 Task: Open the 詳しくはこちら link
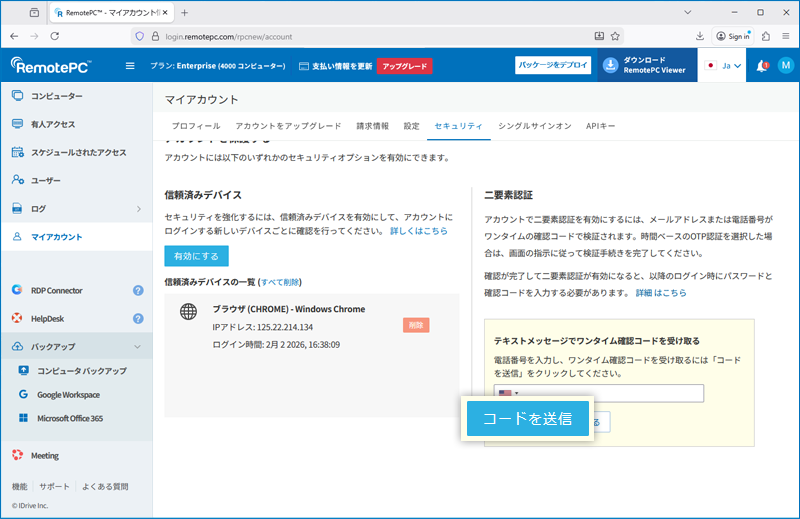[x=418, y=231]
